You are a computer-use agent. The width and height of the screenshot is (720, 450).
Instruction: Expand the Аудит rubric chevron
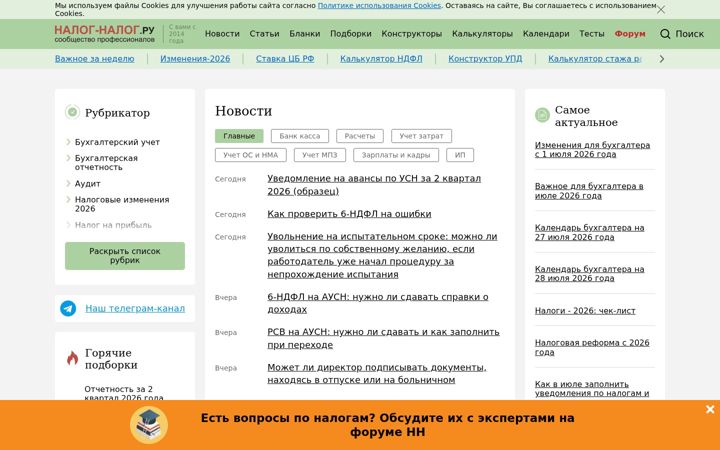click(x=68, y=183)
